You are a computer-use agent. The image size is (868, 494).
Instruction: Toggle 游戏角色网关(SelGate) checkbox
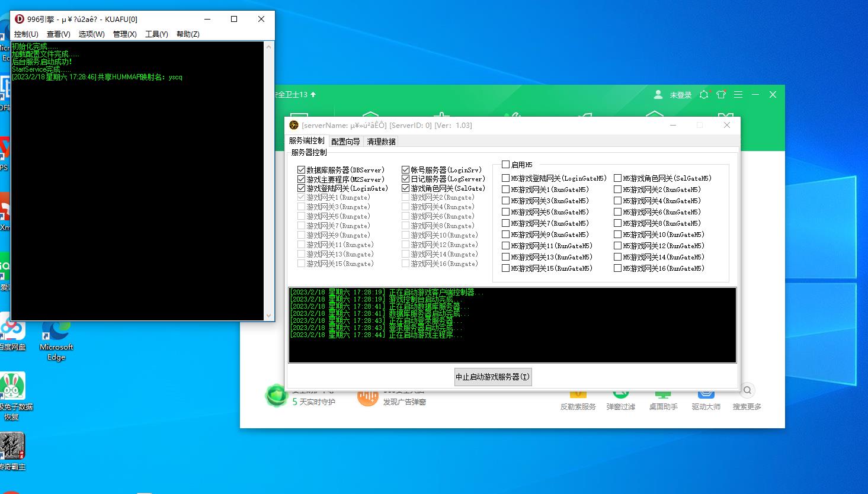pyautogui.click(x=406, y=188)
